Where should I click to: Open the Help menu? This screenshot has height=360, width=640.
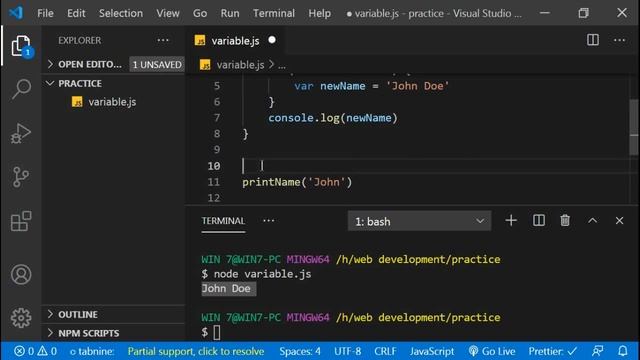[320, 13]
